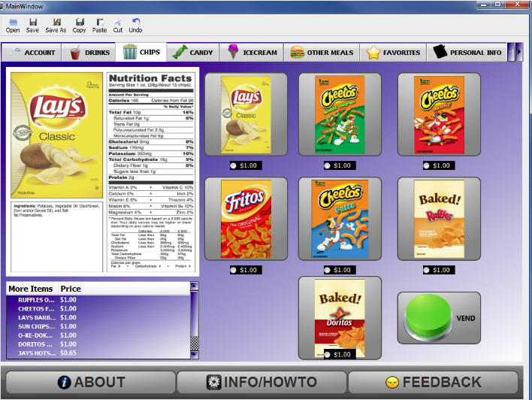Screen dimensions: 532x400
Task: Select the CHEETOS F... list row
Action: tap(98, 309)
